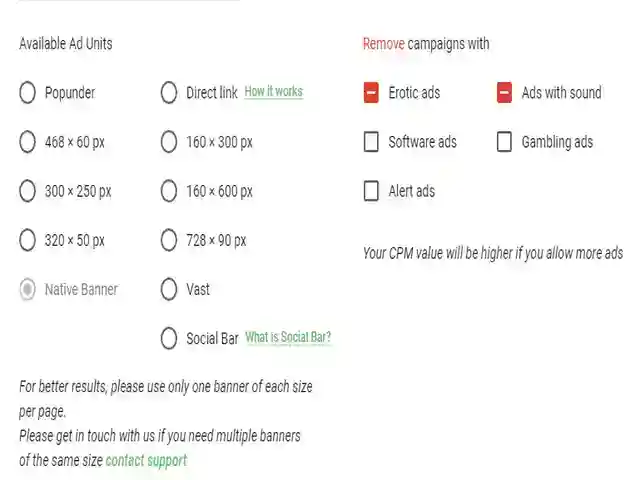Open the "How it works" link
This screenshot has width=640, height=480.
[x=273, y=92]
